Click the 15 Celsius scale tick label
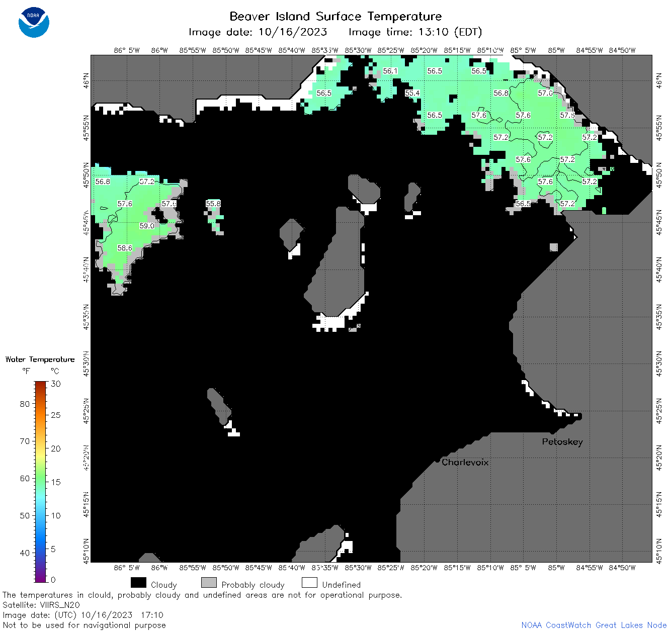Viewport: 672px width, 633px height. click(x=56, y=482)
